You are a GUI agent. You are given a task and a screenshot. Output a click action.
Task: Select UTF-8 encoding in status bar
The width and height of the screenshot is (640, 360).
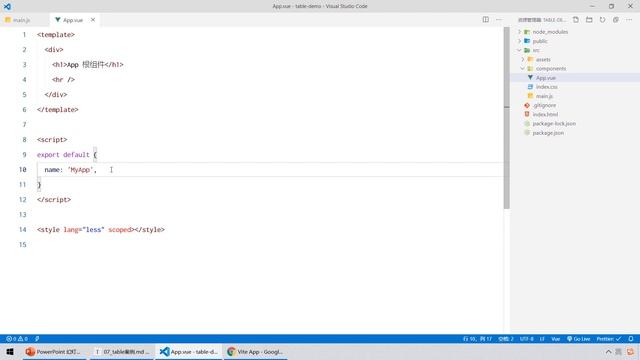(527, 339)
